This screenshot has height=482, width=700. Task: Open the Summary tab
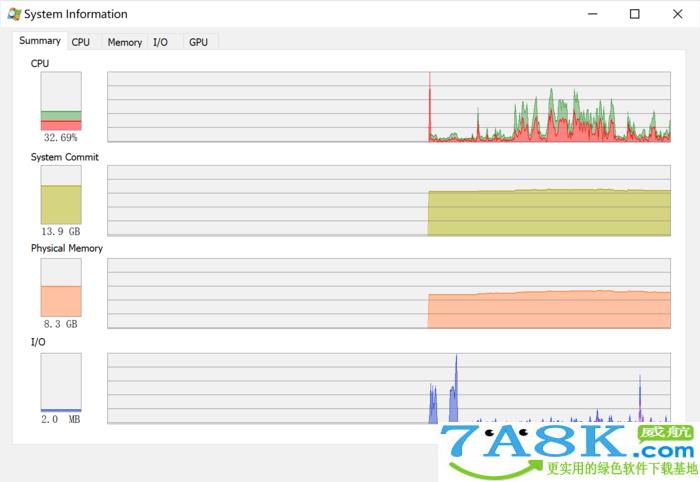click(x=40, y=41)
